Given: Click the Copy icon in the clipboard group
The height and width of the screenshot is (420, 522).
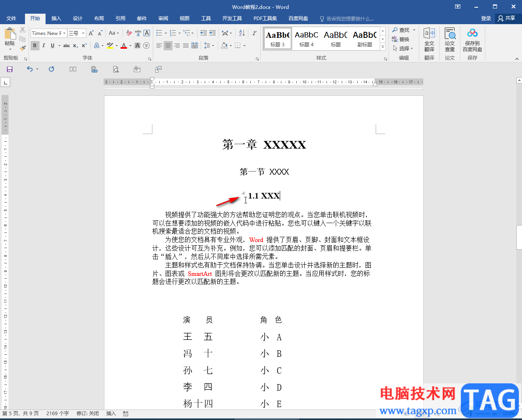Looking at the screenshot, I should [x=23, y=39].
